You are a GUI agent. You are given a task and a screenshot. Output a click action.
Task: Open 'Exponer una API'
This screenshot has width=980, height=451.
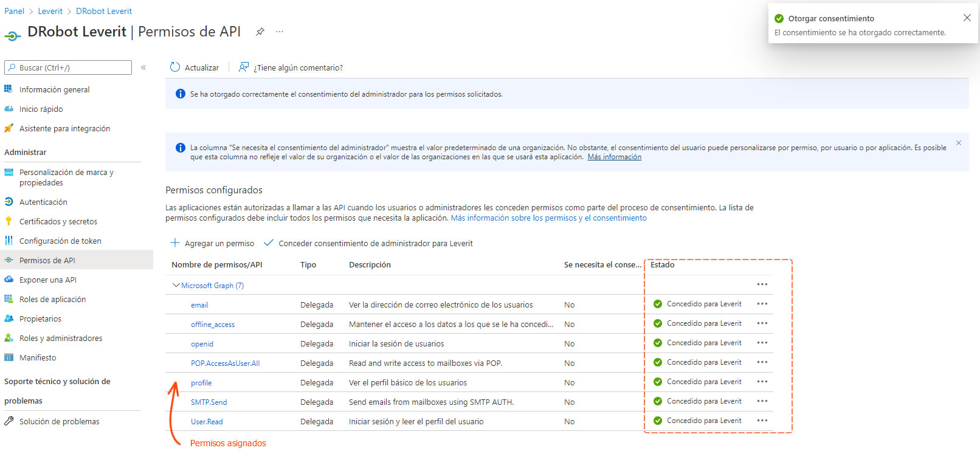(47, 280)
